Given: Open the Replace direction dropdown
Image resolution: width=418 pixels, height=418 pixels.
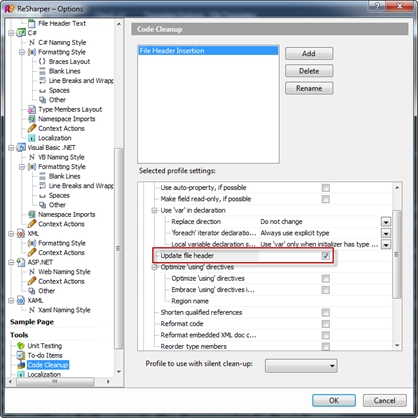Looking at the screenshot, I should 386,222.
